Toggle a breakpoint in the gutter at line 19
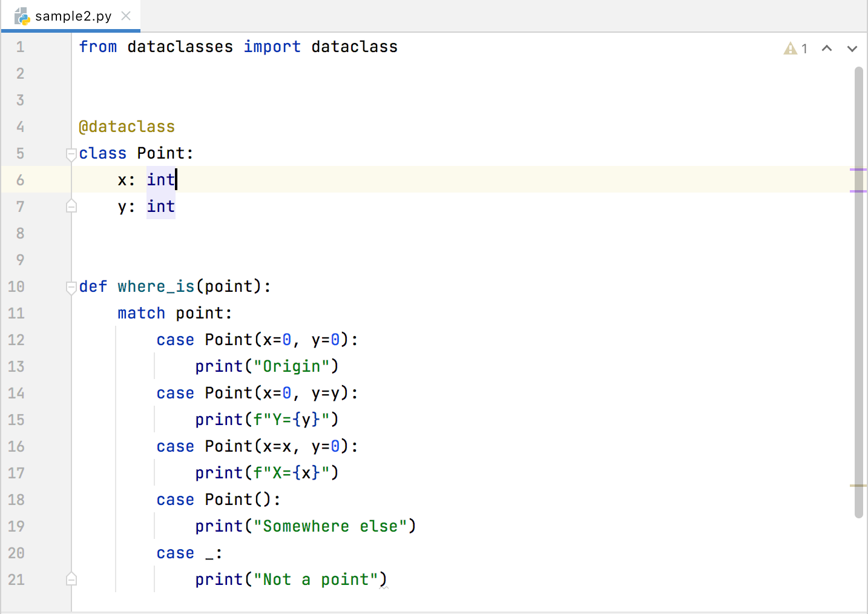Screen dimensions: 868x614 (x=48, y=526)
